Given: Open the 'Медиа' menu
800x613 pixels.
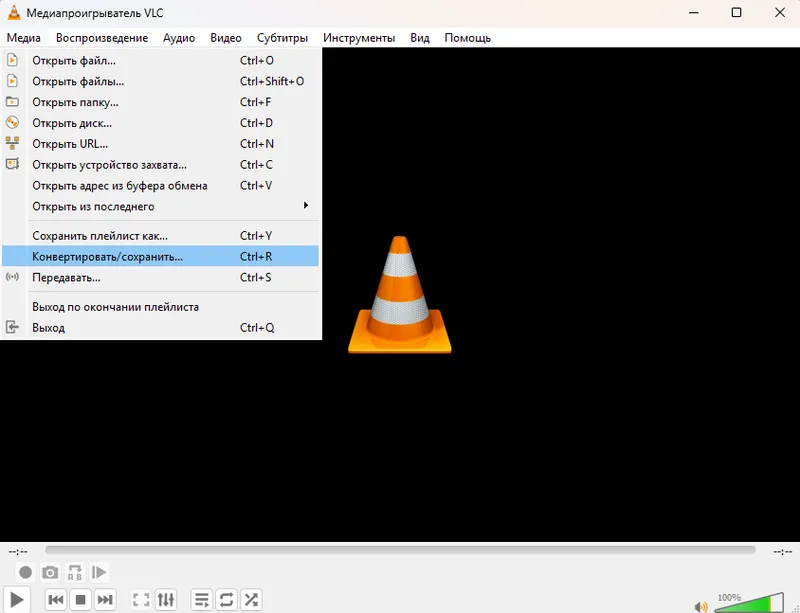Looking at the screenshot, I should tap(23, 38).
